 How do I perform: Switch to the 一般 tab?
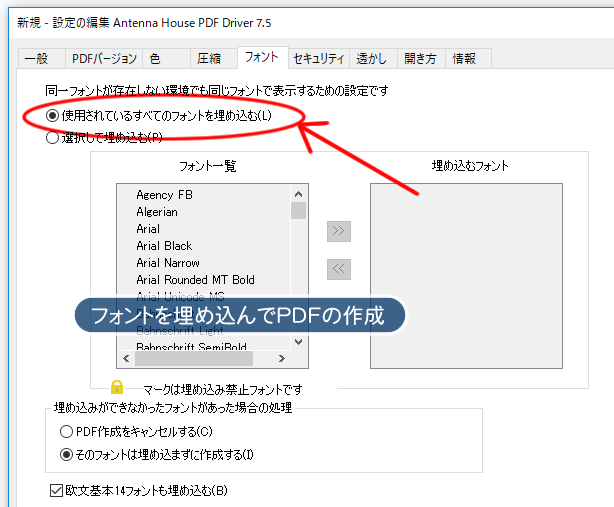coord(42,59)
